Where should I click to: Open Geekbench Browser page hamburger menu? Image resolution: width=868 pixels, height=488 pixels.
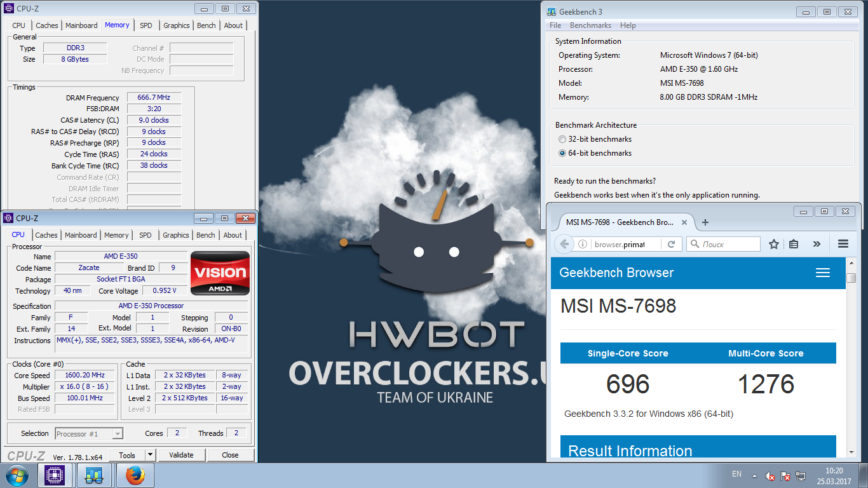pyautogui.click(x=823, y=273)
